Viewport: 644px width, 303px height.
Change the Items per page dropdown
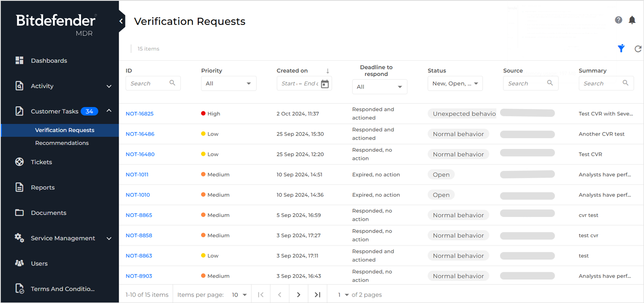pyautogui.click(x=239, y=294)
